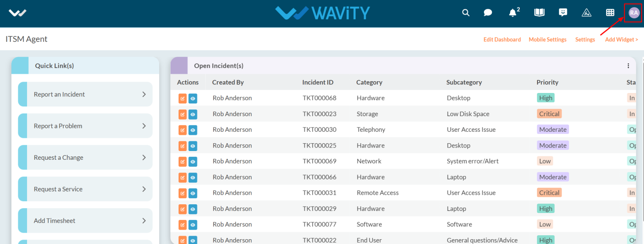Expand the Add Timesheet chevron
The width and height of the screenshot is (644, 244).
pos(144,221)
